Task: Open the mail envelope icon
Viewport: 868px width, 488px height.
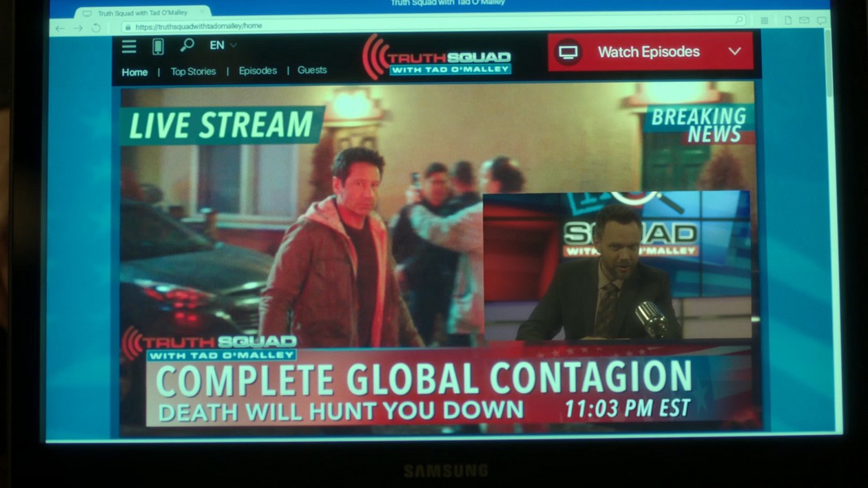Action: (804, 21)
